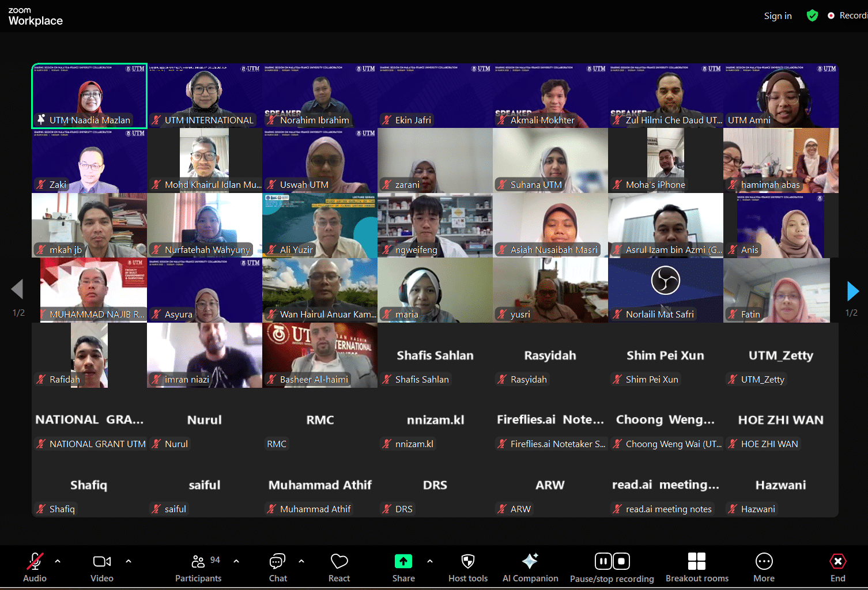Select Wan Hairul Anuar video tile
This screenshot has height=590, width=868.
[320, 290]
